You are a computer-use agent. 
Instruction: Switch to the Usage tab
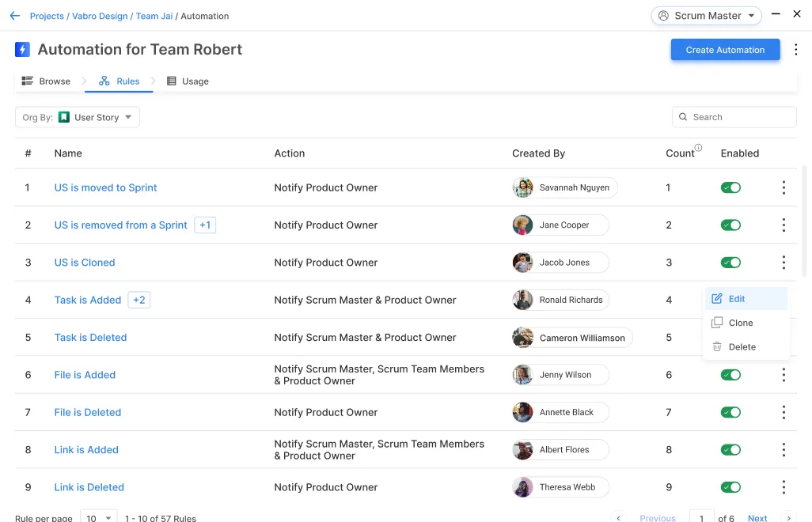(x=188, y=81)
